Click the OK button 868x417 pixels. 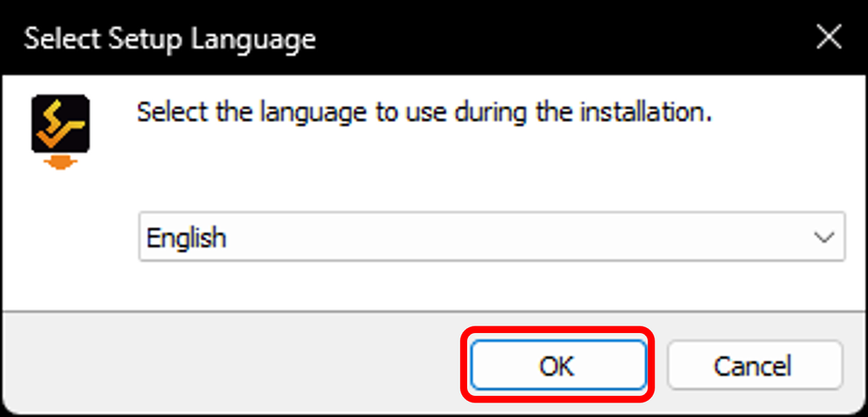[x=556, y=366]
